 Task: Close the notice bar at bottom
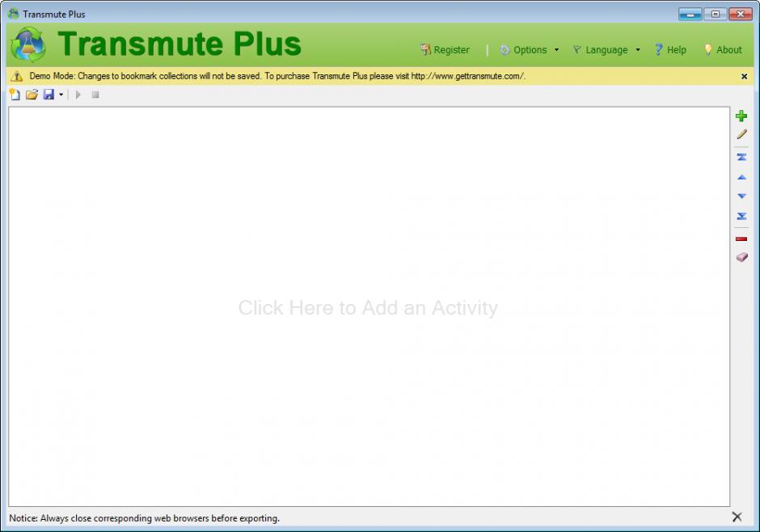[x=737, y=517]
